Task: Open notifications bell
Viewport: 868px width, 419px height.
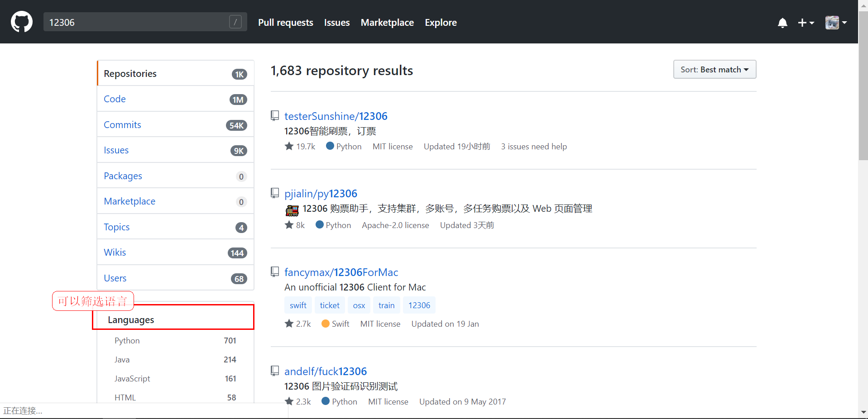Action: point(782,23)
